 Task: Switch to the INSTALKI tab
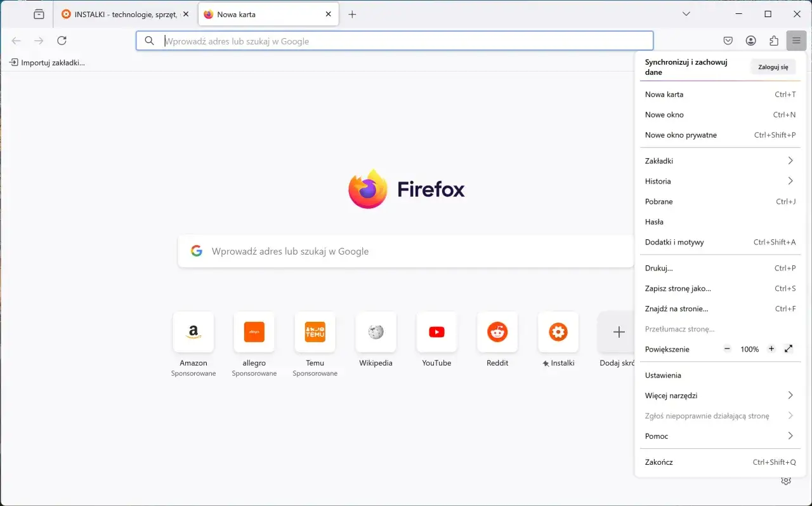point(121,13)
